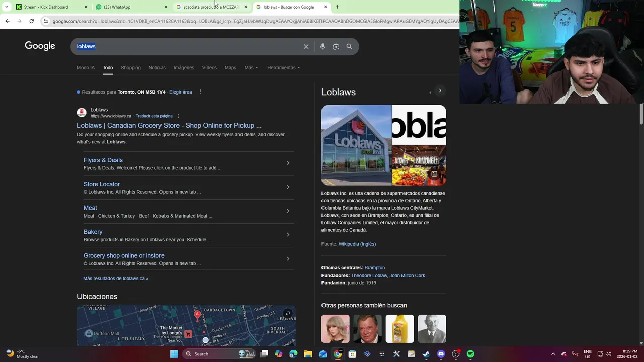
Task: Open the Herramientas dropdown
Action: (x=283, y=68)
